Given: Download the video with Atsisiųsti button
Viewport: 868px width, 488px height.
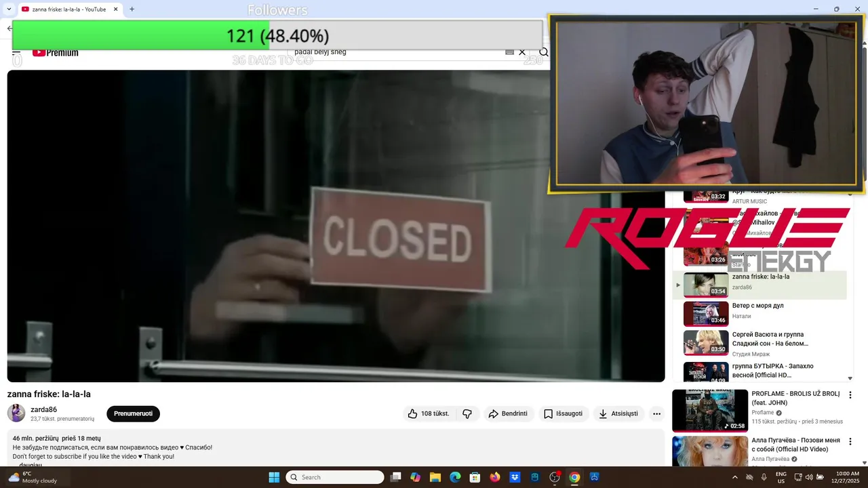Looking at the screenshot, I should click(618, 413).
